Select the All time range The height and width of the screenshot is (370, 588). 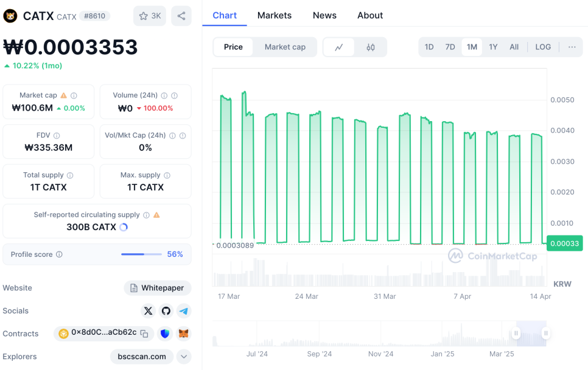pos(514,47)
